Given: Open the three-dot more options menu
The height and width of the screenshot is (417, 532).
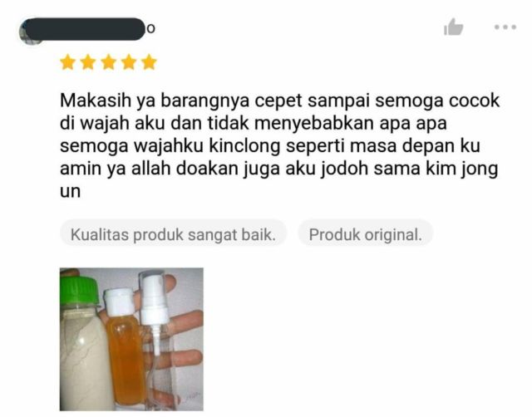Looking at the screenshot, I should pyautogui.click(x=505, y=27).
